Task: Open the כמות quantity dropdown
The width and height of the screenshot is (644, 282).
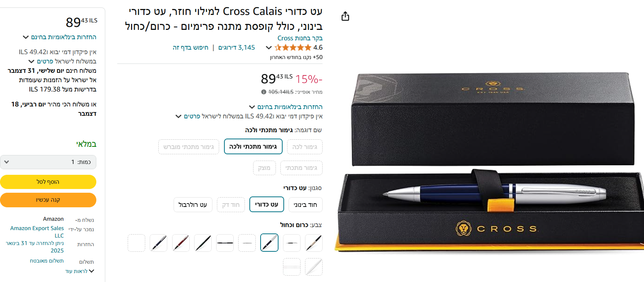Action: (x=48, y=162)
